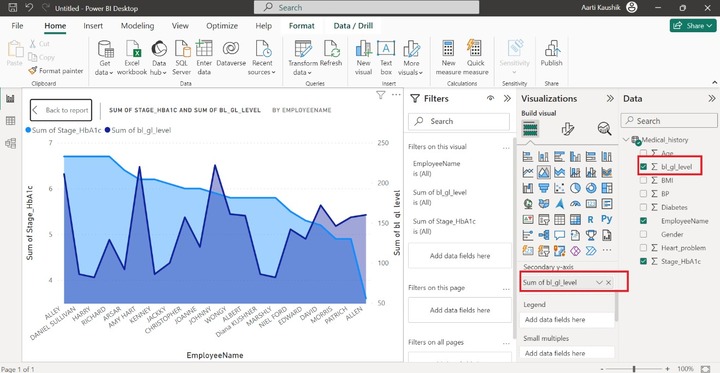Uncheck the EmployeeName field checkbox

pyautogui.click(x=643, y=221)
